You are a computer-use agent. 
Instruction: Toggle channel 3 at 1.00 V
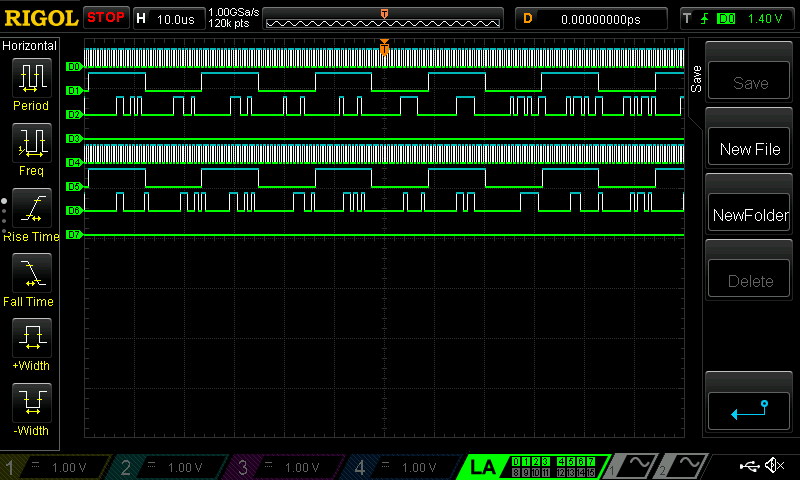click(x=289, y=467)
